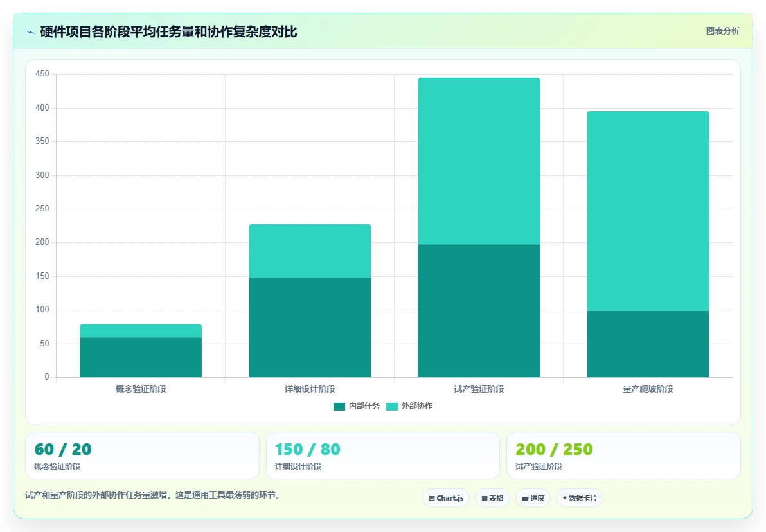The height and width of the screenshot is (532, 766).
Task: Click the 450 y-axis tick label
Action: coord(42,74)
